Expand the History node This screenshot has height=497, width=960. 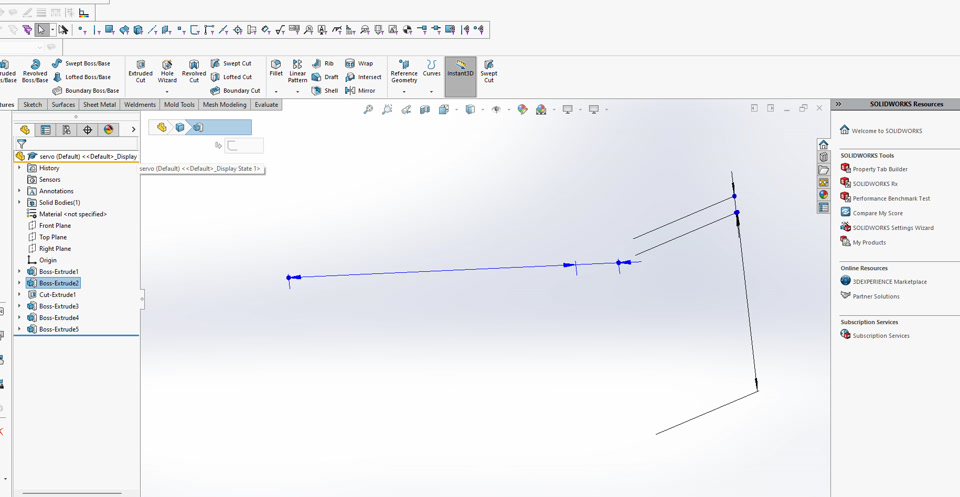tap(19, 168)
